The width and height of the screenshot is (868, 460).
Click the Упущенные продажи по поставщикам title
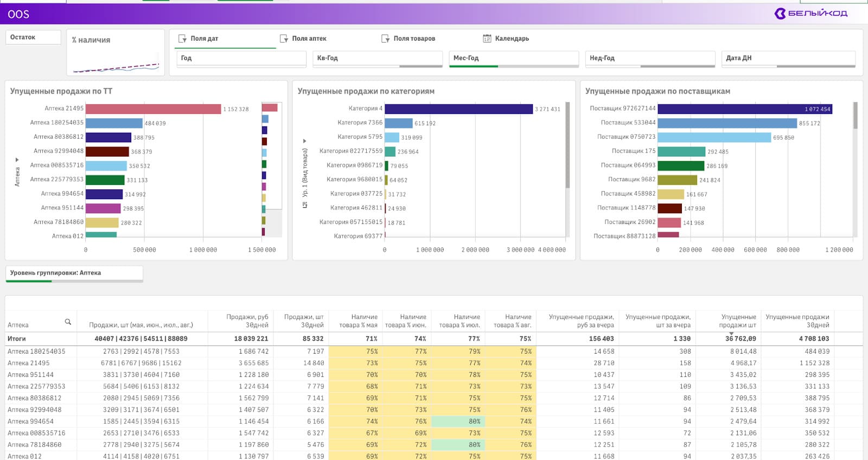click(658, 91)
